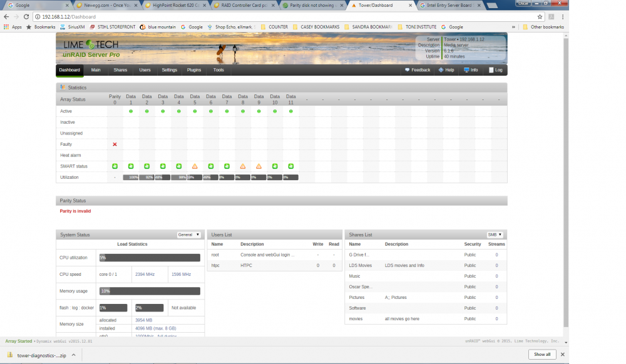Switch to the Intel Entry Server Board tab
Screen dimensions: 626x364
[x=449, y=6]
